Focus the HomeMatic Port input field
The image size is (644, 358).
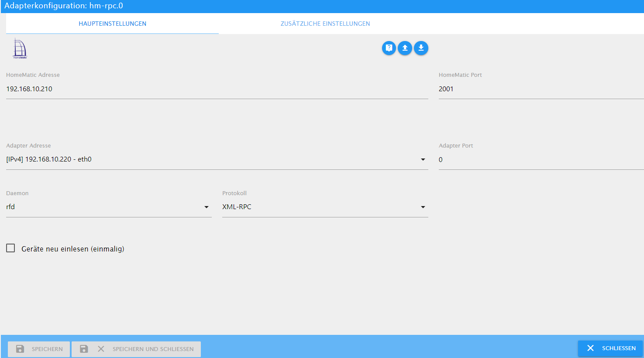[541, 89]
